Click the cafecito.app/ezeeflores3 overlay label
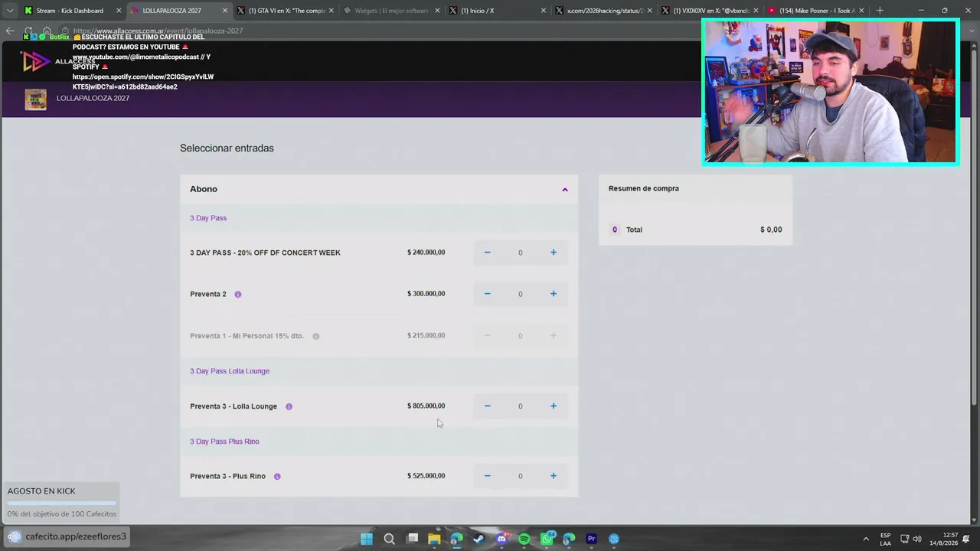The width and height of the screenshot is (980, 551). coord(76,536)
